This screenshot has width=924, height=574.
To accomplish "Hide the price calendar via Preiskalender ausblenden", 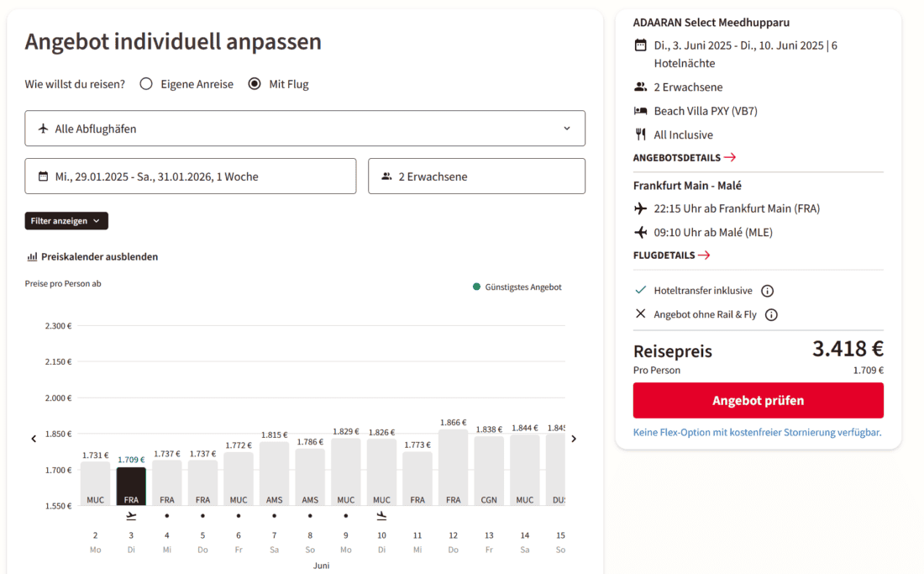I will coord(99,257).
